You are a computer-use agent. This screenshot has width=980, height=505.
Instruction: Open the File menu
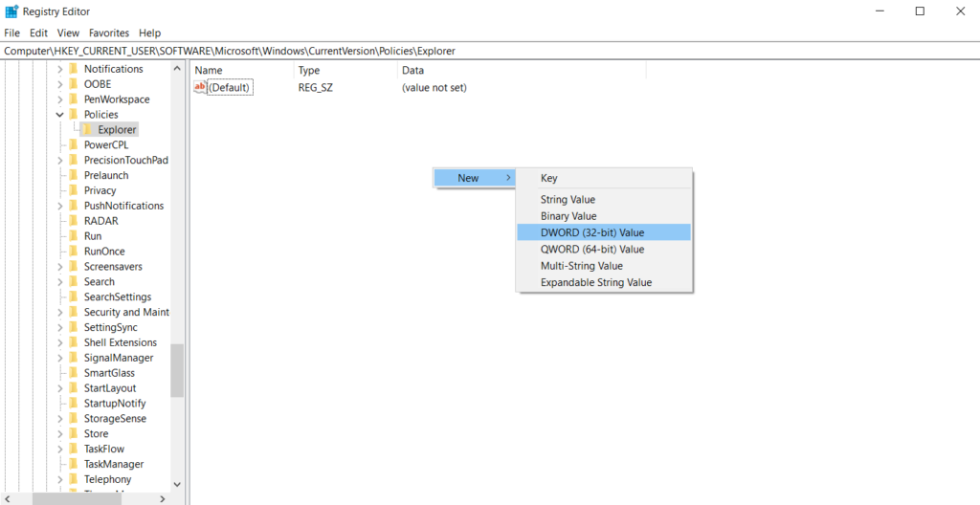[11, 33]
